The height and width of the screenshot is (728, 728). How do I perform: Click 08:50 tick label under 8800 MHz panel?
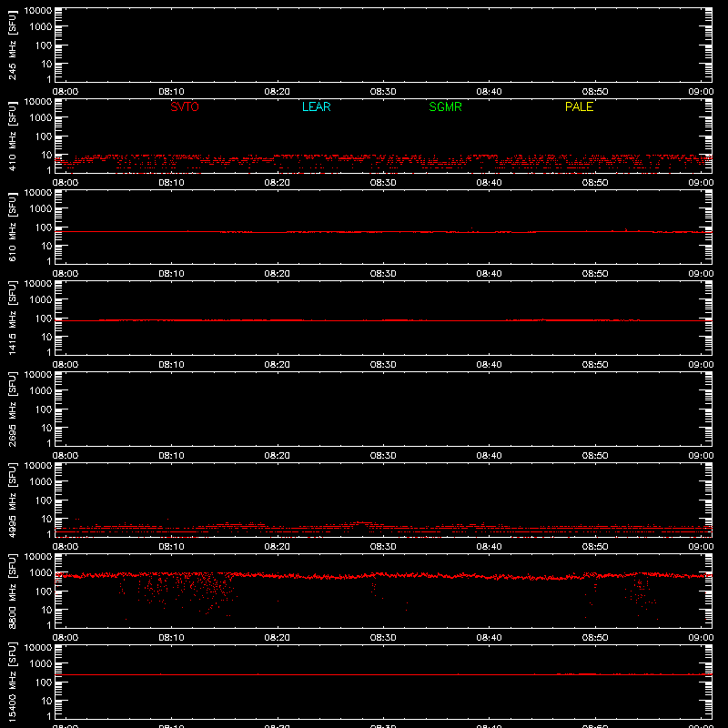(x=595, y=638)
